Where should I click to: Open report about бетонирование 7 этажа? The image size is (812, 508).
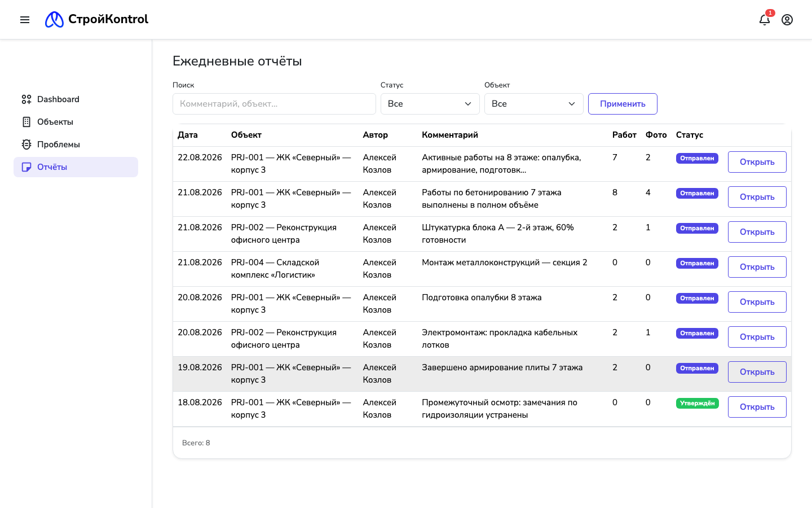point(757,197)
